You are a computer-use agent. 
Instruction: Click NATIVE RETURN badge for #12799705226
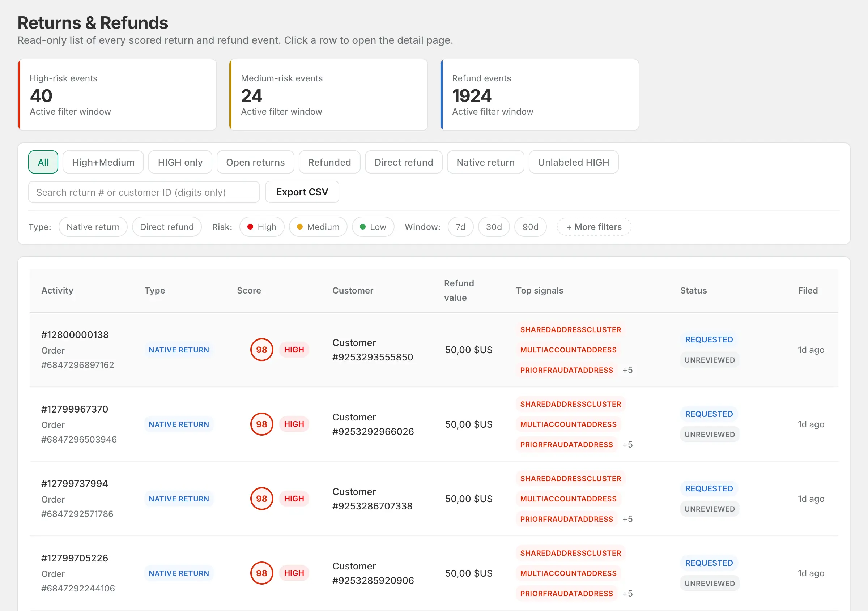179,573
